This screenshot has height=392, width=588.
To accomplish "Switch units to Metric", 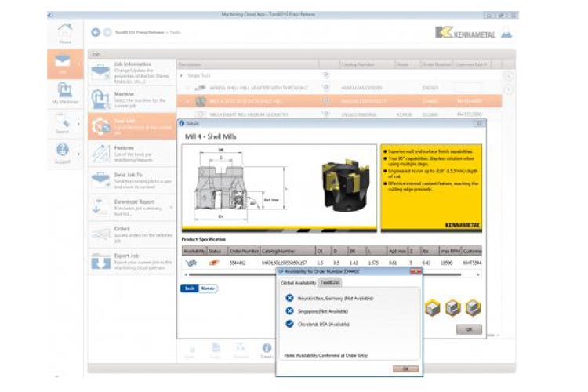I will (208, 289).
